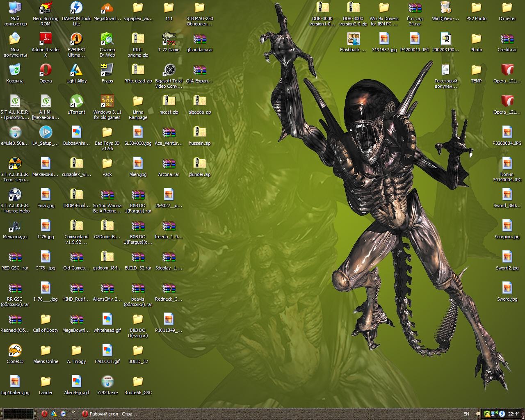Viewport: 525px width, 420px height.
Task: Switch to Рабочий стол Opera taskbar window
Action: tap(110, 414)
